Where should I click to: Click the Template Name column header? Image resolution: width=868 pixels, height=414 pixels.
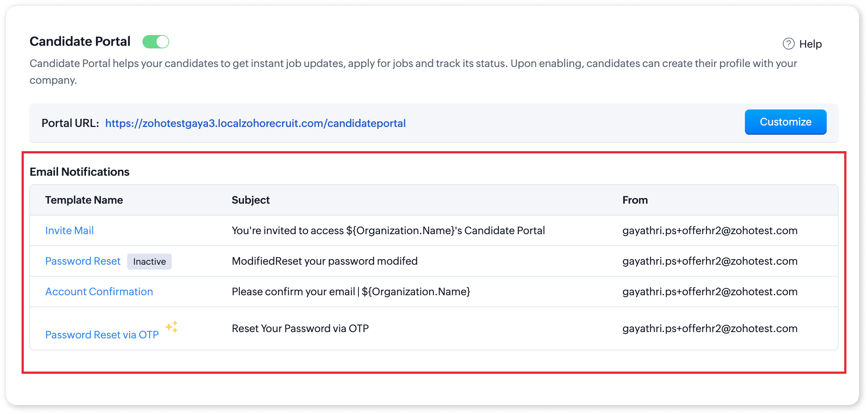(x=84, y=200)
